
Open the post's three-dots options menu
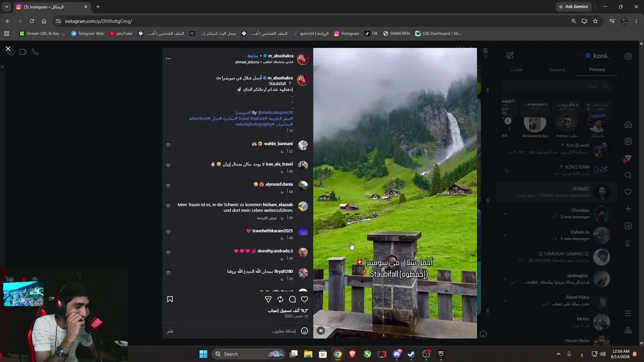(x=168, y=58)
